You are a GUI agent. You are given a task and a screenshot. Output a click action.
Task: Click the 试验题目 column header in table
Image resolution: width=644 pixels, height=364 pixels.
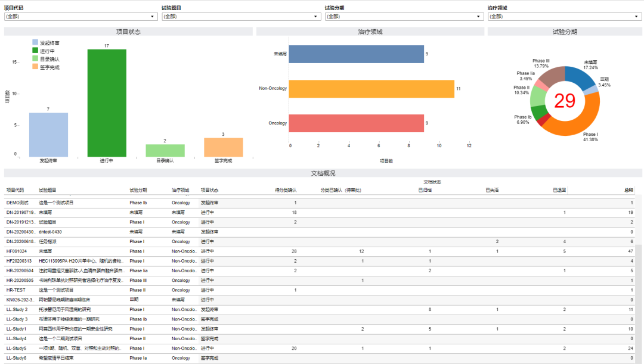click(48, 190)
